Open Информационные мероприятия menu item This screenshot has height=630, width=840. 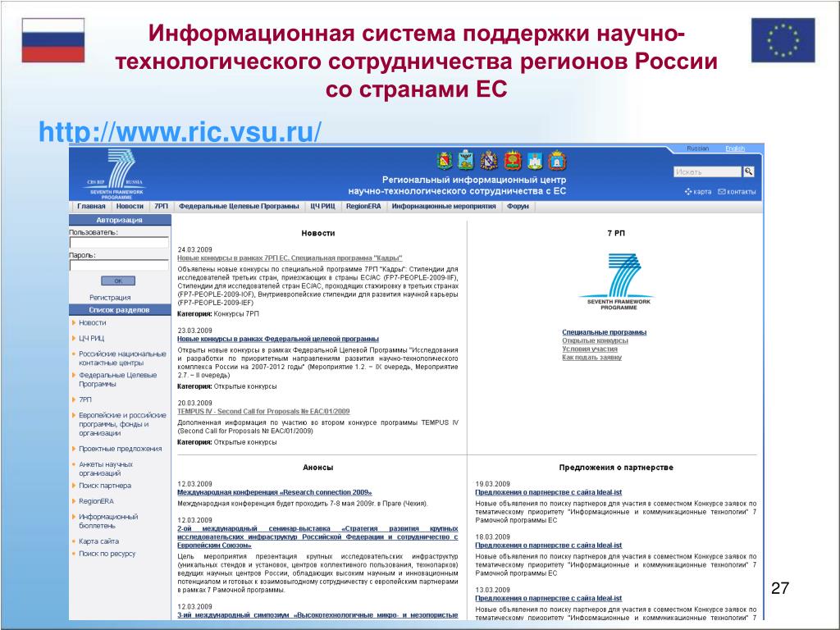(x=444, y=206)
